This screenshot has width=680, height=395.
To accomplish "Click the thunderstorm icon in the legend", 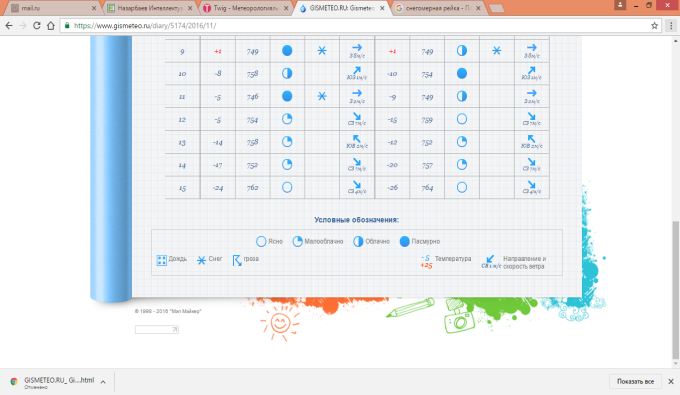I will (237, 260).
